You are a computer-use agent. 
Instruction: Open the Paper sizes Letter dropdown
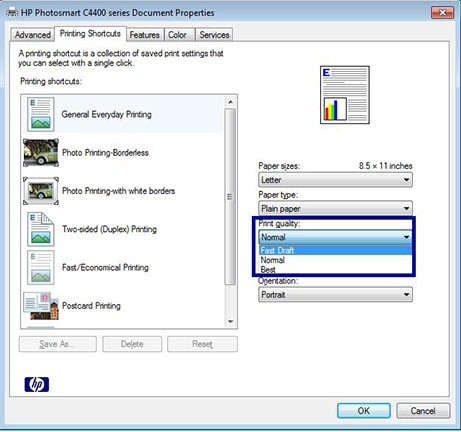(x=335, y=180)
